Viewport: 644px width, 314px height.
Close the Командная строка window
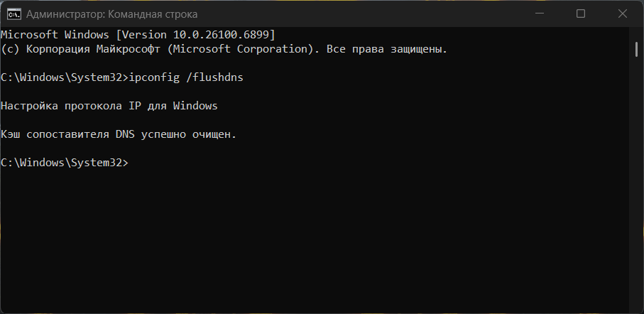[623, 13]
